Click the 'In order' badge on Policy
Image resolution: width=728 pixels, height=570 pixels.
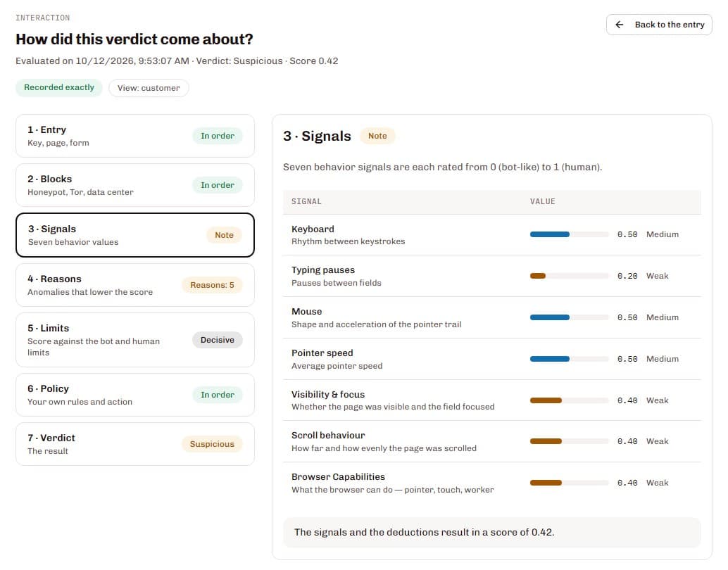coord(218,395)
